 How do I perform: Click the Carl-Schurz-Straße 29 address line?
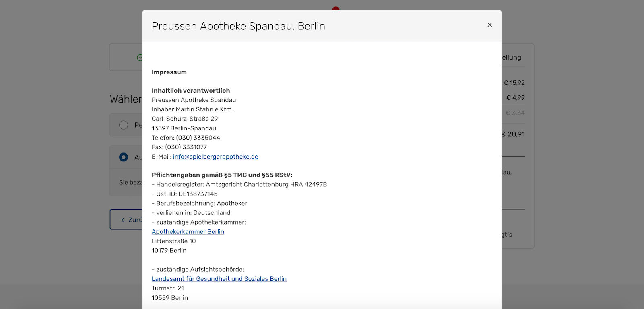pos(184,119)
